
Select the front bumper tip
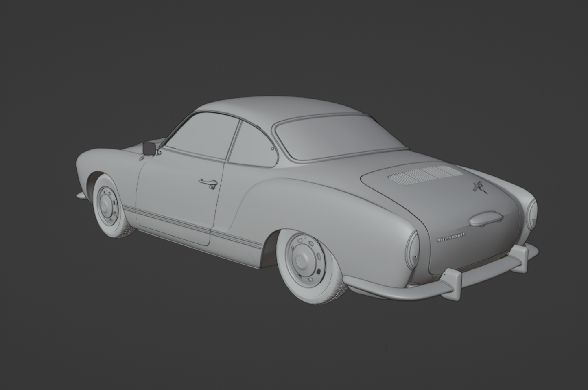pyautogui.click(x=81, y=195)
